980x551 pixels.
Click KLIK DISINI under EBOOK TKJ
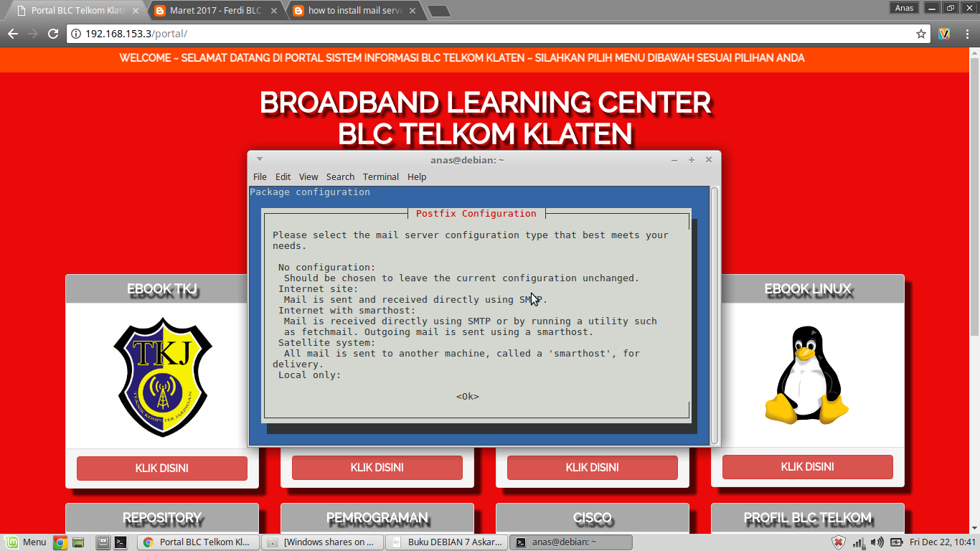click(162, 468)
